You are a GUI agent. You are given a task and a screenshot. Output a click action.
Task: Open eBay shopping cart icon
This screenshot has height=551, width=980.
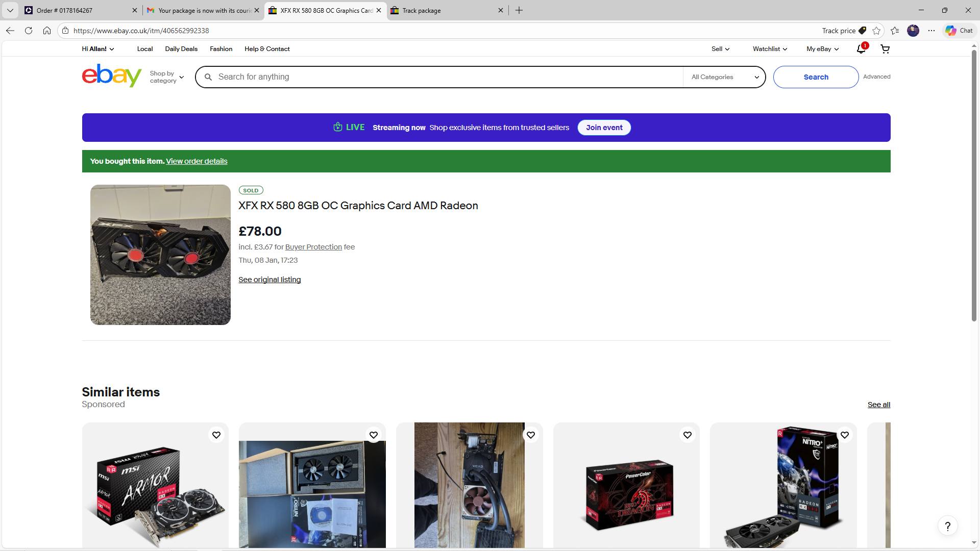click(885, 49)
